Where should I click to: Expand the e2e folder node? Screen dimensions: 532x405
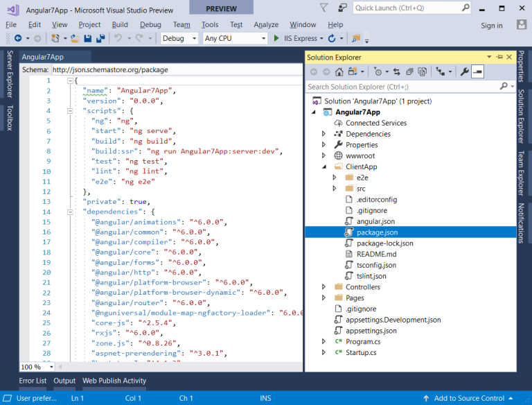[x=335, y=178]
